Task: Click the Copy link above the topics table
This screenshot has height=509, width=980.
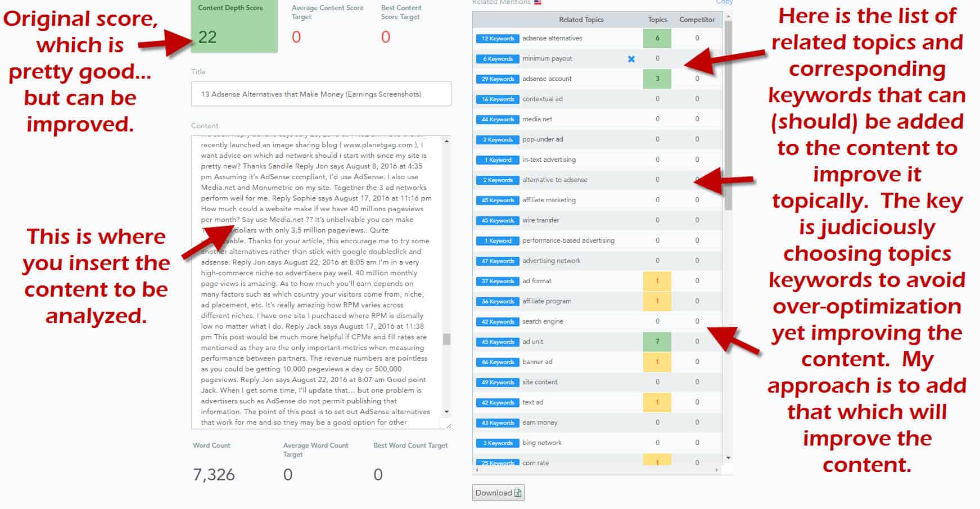Action: pyautogui.click(x=725, y=3)
